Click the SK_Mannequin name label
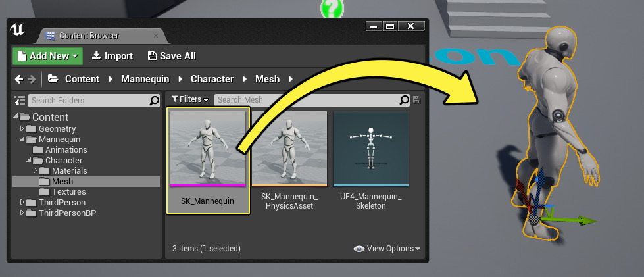 (207, 201)
